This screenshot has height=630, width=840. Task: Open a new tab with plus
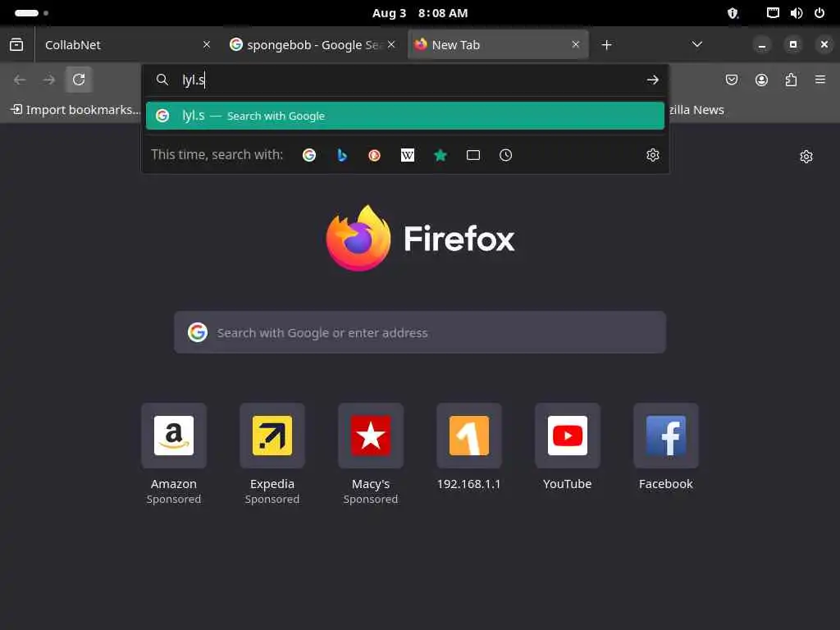pos(606,45)
